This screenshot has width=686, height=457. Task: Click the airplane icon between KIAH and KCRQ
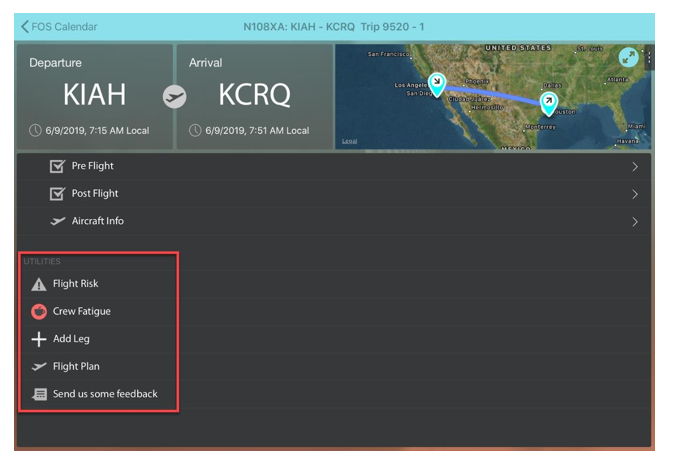(175, 96)
